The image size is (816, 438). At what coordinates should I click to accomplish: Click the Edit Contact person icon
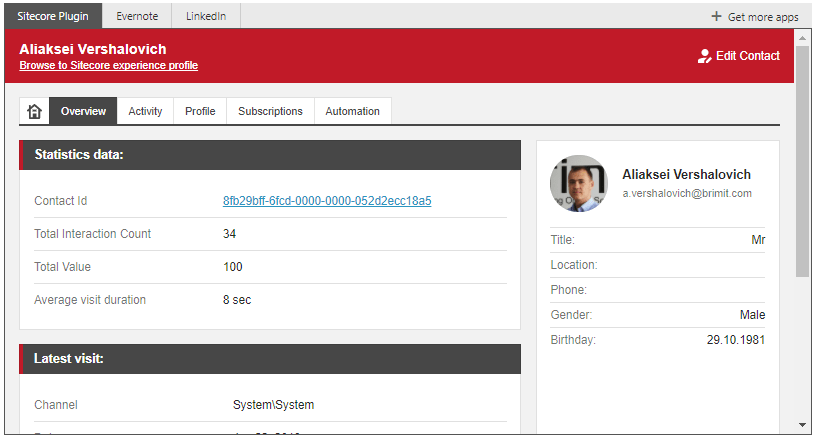pos(704,56)
